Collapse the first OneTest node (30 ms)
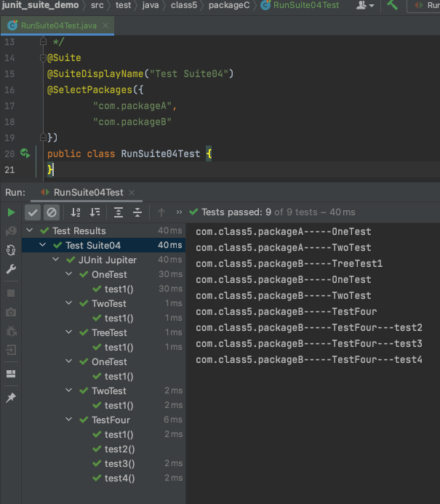This screenshot has width=440, height=504. tap(69, 274)
